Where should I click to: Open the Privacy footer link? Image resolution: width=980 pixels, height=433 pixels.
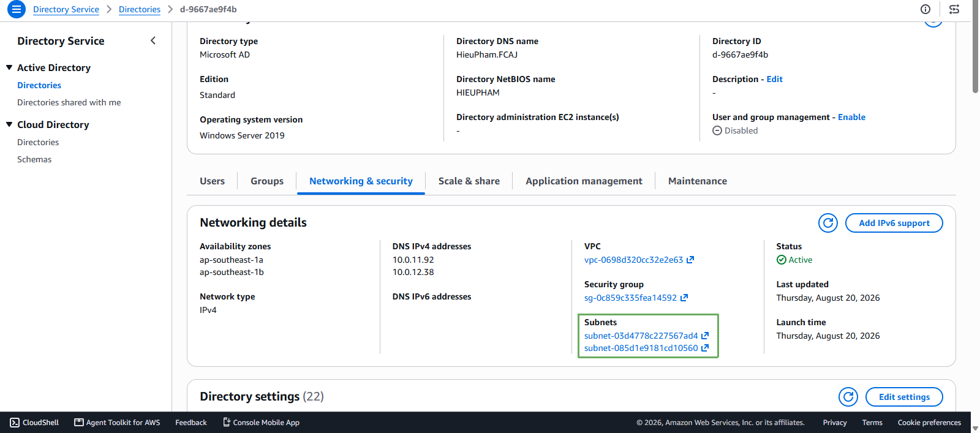pos(835,423)
